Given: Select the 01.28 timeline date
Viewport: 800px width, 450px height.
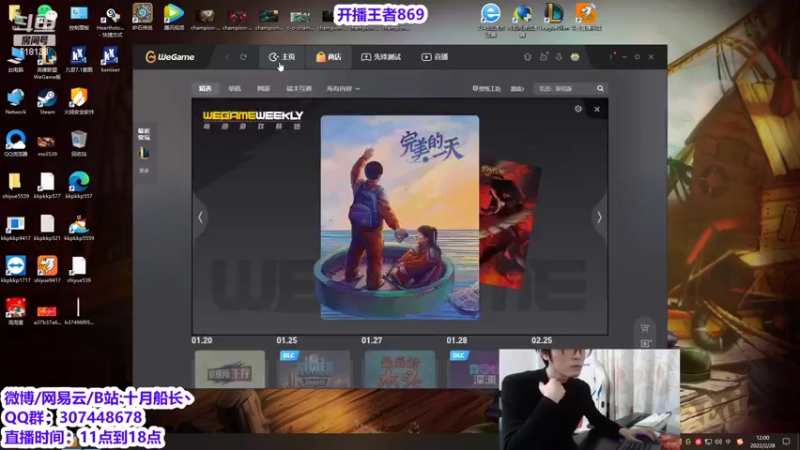Looking at the screenshot, I should (x=457, y=340).
